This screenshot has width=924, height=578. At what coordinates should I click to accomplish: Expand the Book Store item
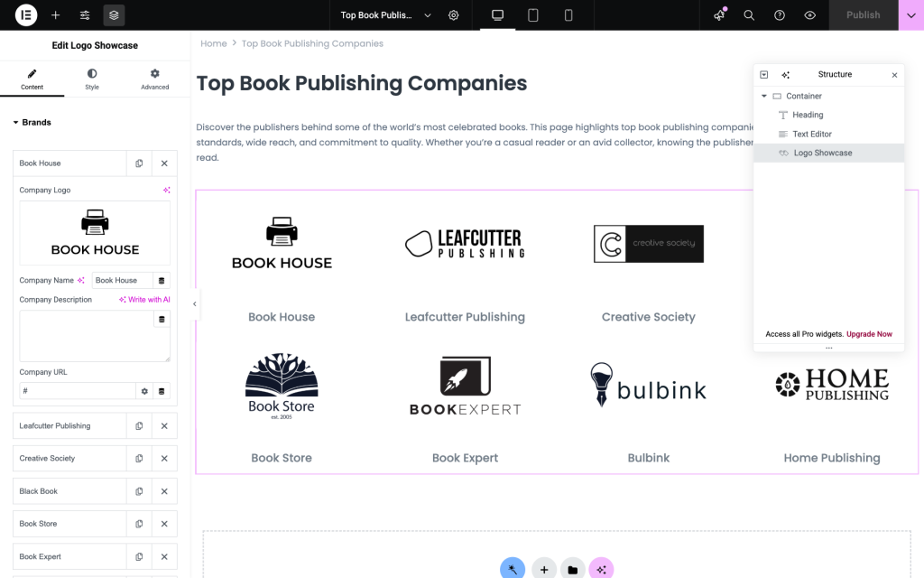point(69,524)
